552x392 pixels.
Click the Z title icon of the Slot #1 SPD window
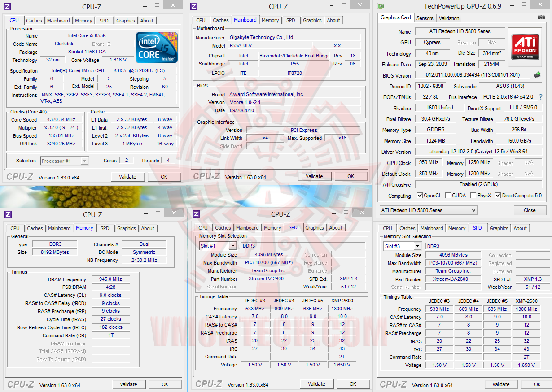[x=196, y=214]
